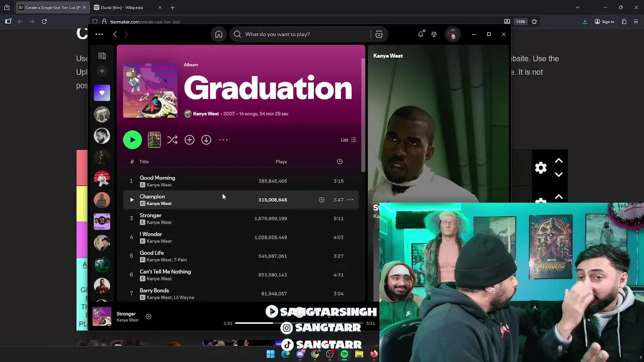Image resolution: width=644 pixels, height=362 pixels.
Task: Close the Dunki Wikipedia browser tab
Action: pos(160,8)
